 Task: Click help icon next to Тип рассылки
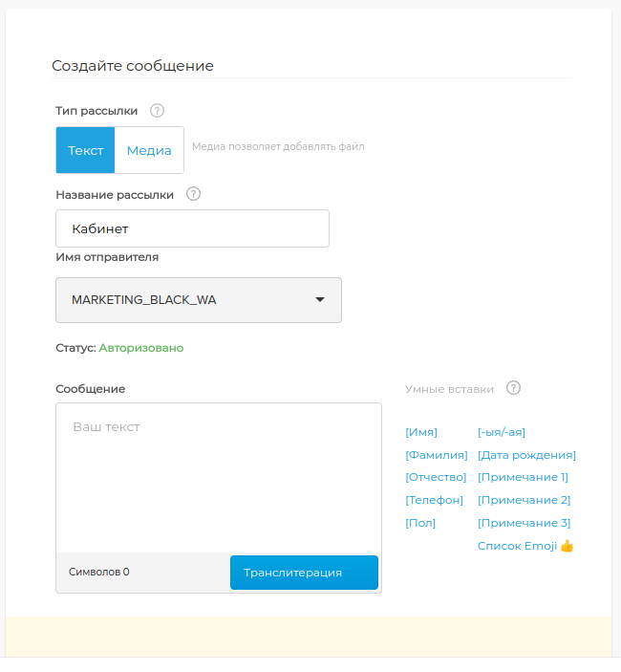158,110
